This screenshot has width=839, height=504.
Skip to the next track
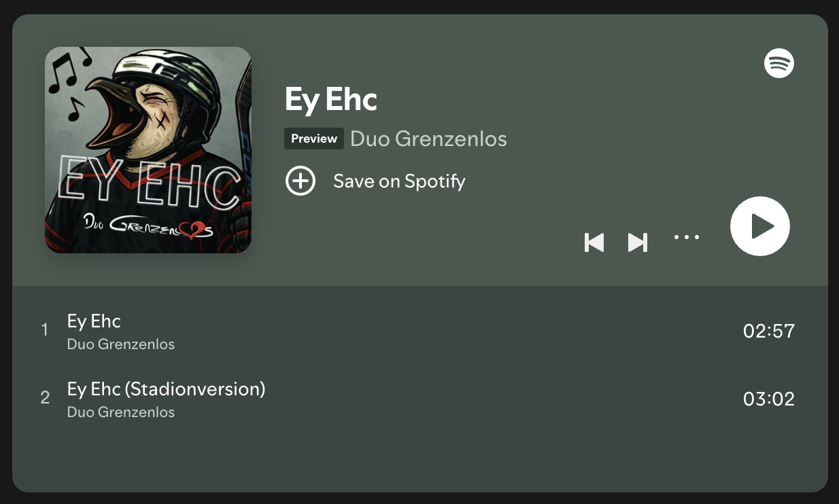[637, 242]
